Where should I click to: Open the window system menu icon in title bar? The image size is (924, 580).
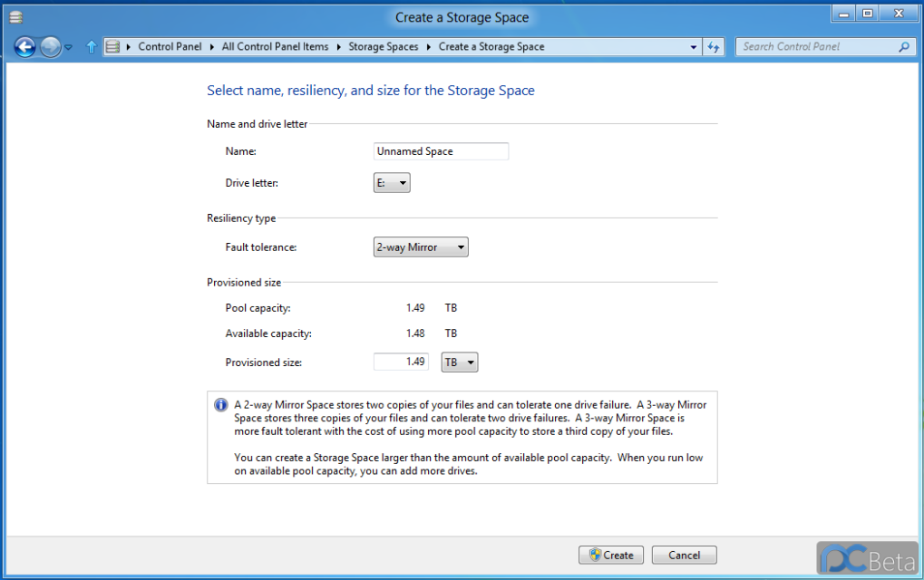tap(16, 17)
